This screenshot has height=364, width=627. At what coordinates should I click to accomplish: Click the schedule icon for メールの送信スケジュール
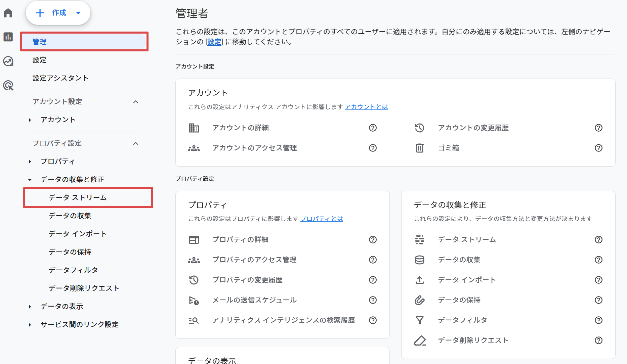(194, 300)
